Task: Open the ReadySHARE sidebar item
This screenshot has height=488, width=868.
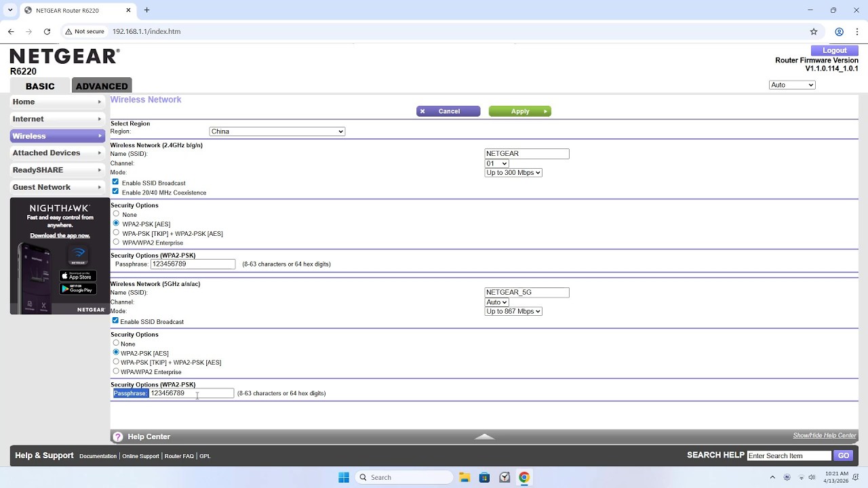Action: point(58,170)
